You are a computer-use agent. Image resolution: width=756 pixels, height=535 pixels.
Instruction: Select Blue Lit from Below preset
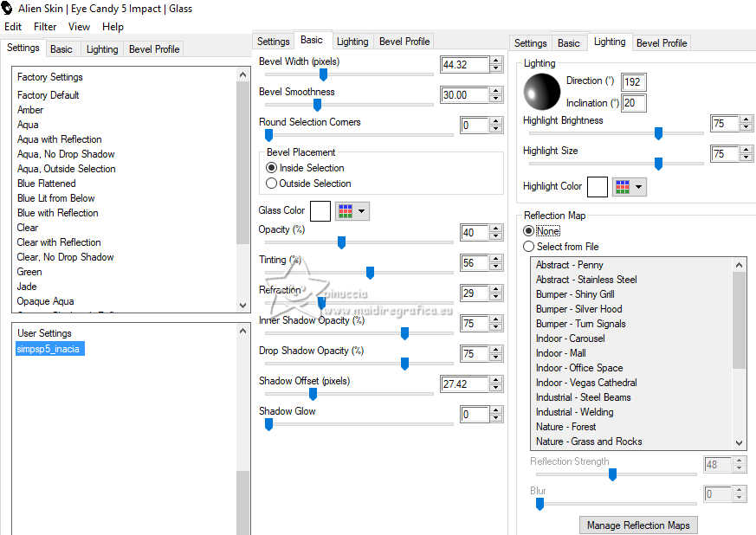pos(56,198)
